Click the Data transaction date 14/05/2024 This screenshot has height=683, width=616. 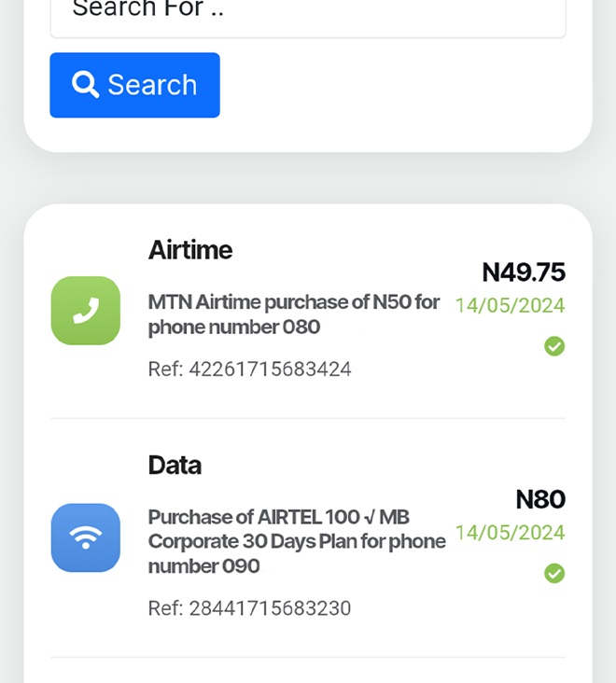click(x=510, y=533)
